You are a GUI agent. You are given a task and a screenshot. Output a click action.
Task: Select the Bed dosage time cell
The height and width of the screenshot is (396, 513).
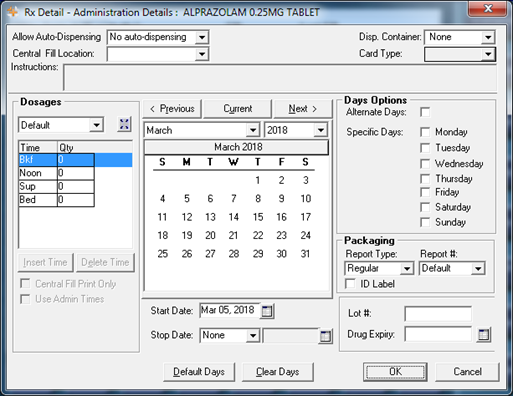38,200
